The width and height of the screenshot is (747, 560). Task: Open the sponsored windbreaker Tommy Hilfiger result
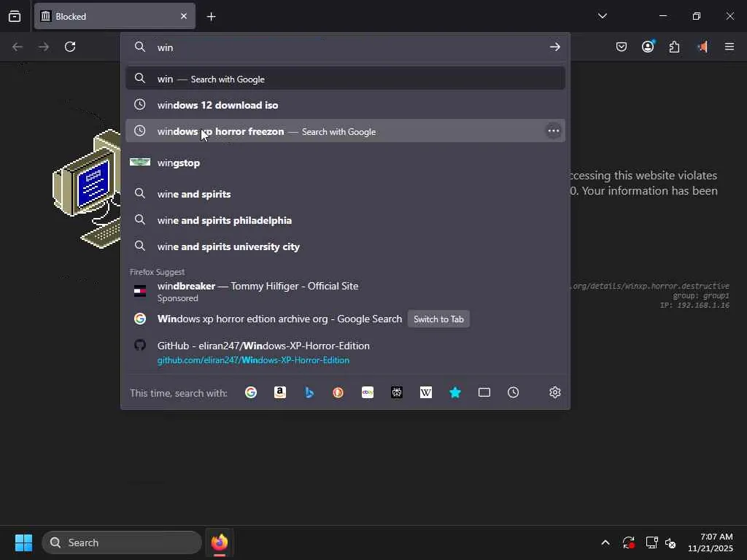pos(345,292)
